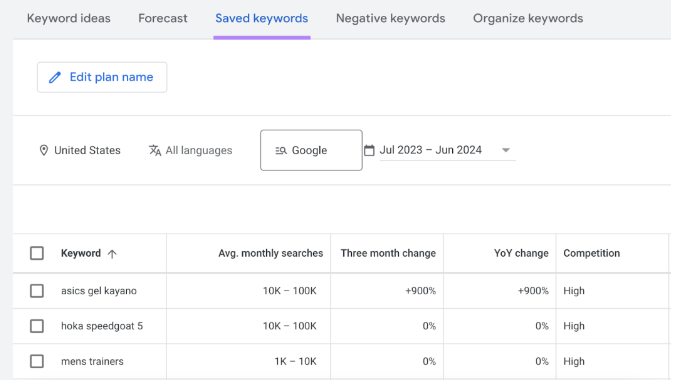This screenshot has width=680, height=391.
Task: Click three month change '+900%' for asics
Action: [421, 291]
